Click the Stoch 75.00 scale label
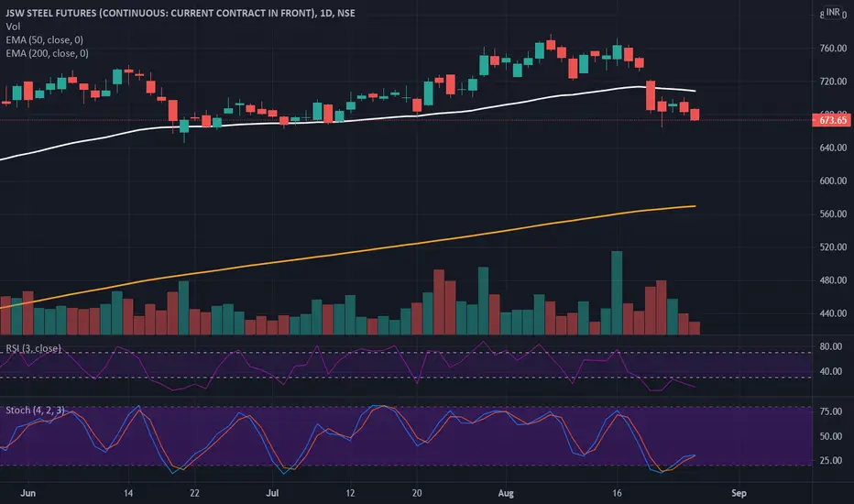This screenshot has width=854, height=504. tap(831, 411)
